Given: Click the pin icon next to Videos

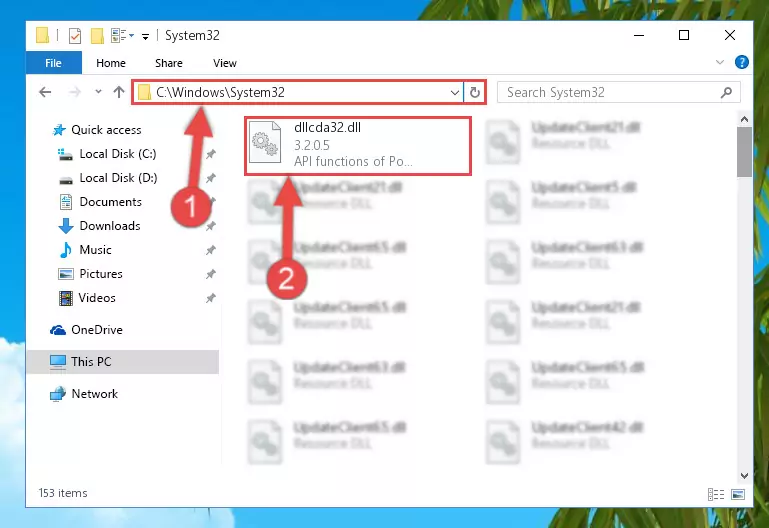Looking at the screenshot, I should coord(210,298).
